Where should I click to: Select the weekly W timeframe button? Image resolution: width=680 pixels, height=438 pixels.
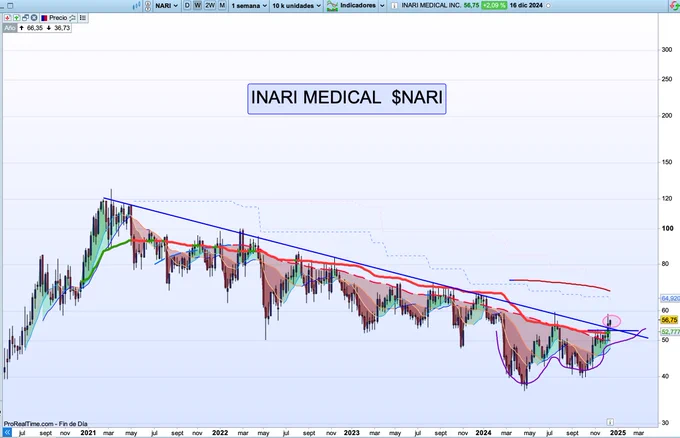pyautogui.click(x=197, y=5)
